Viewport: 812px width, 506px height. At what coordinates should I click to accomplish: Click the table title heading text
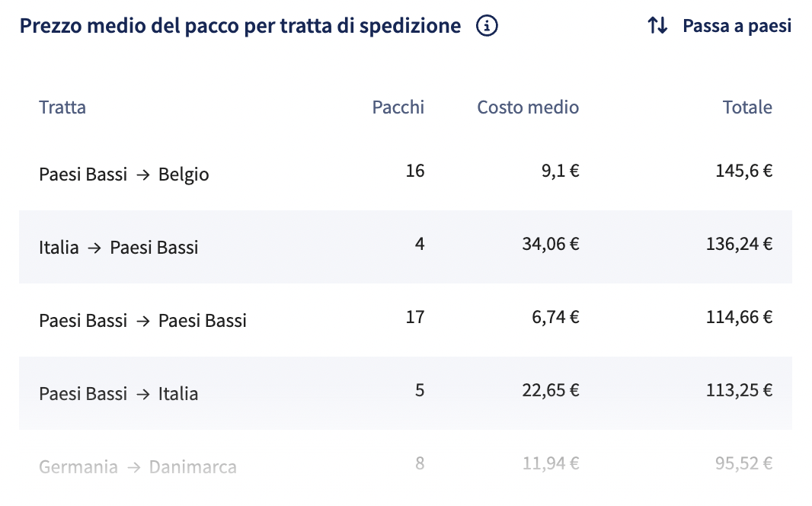point(240,25)
